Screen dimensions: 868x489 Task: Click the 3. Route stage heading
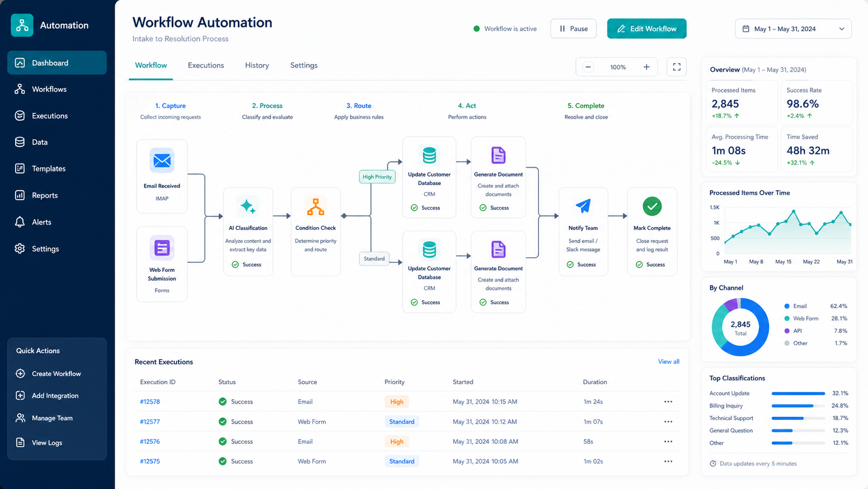(x=359, y=105)
